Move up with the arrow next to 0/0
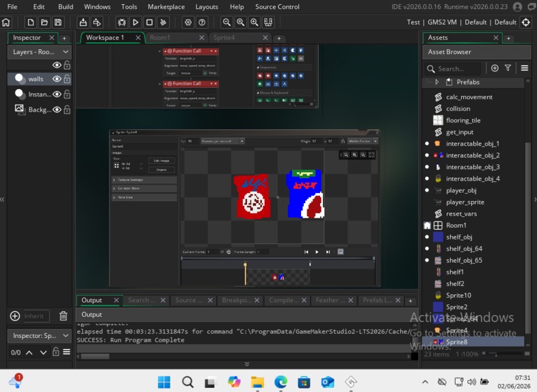This screenshot has width=537, height=392. tap(29, 352)
